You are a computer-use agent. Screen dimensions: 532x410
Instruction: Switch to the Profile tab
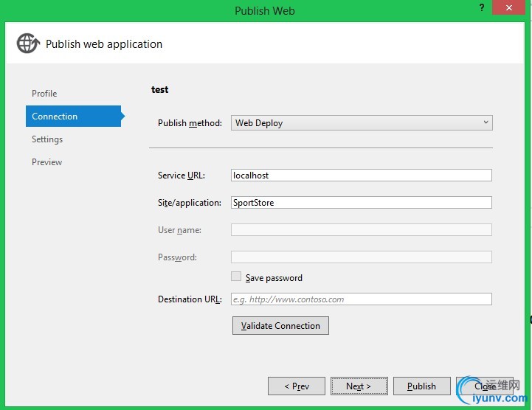44,93
